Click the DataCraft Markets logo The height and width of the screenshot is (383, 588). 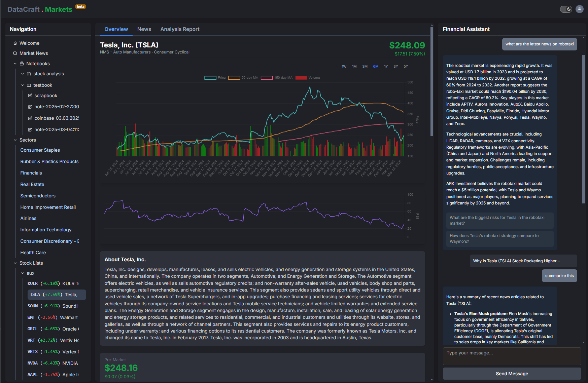point(40,9)
